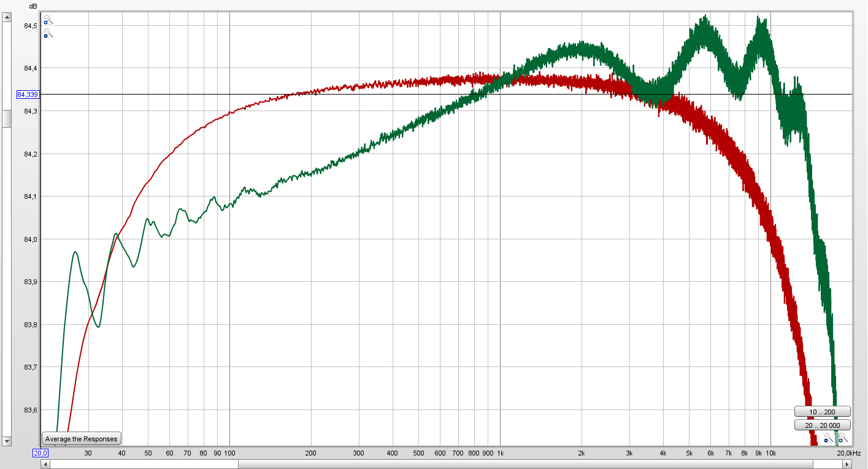Zoom out the vertical dB axis
The image size is (868, 469).
click(x=48, y=34)
